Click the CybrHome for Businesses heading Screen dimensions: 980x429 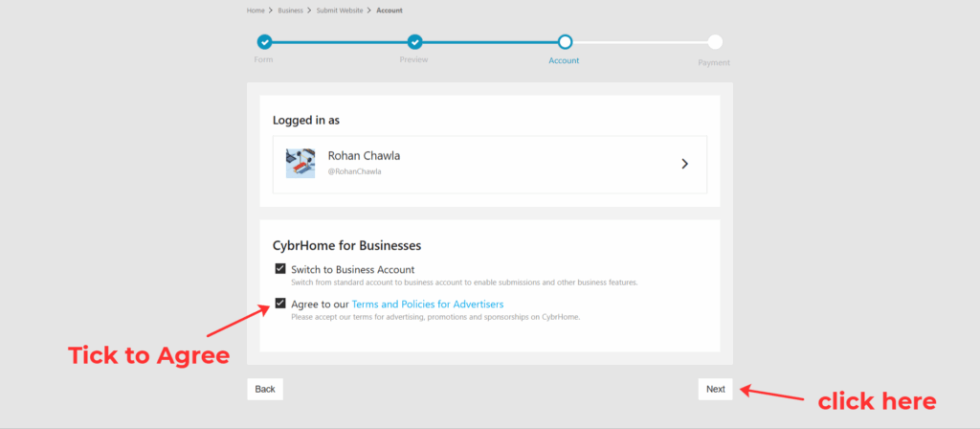pyautogui.click(x=346, y=246)
